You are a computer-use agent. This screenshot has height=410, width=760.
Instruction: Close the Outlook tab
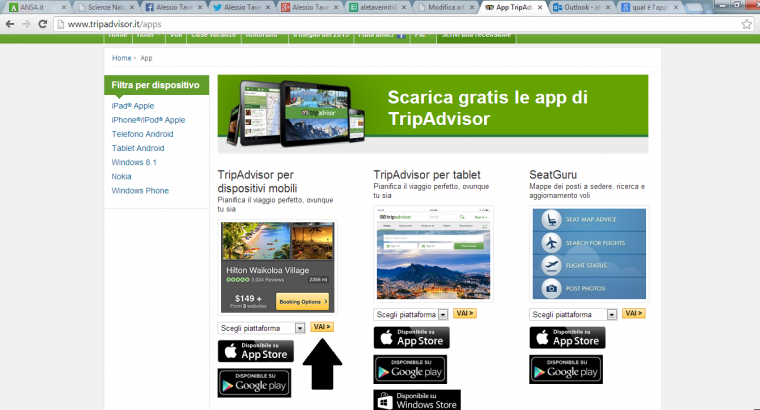(608, 7)
